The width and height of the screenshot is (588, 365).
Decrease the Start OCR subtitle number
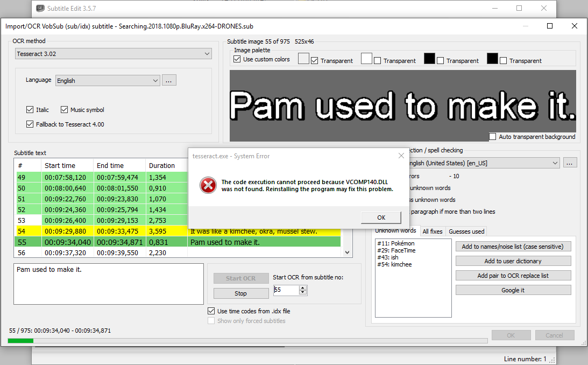(x=303, y=292)
